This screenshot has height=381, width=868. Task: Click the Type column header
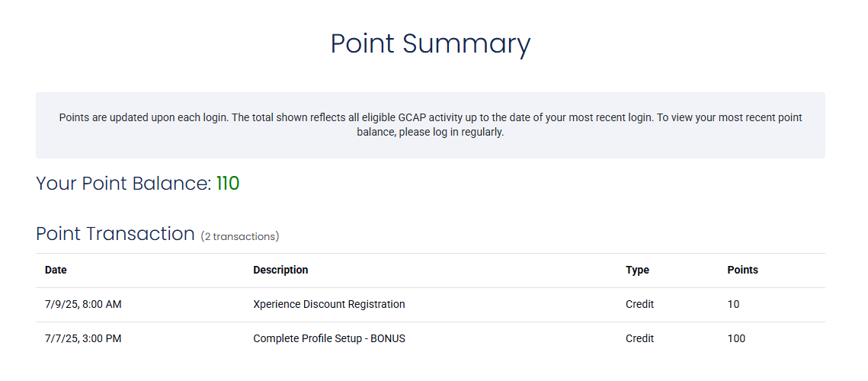click(637, 270)
